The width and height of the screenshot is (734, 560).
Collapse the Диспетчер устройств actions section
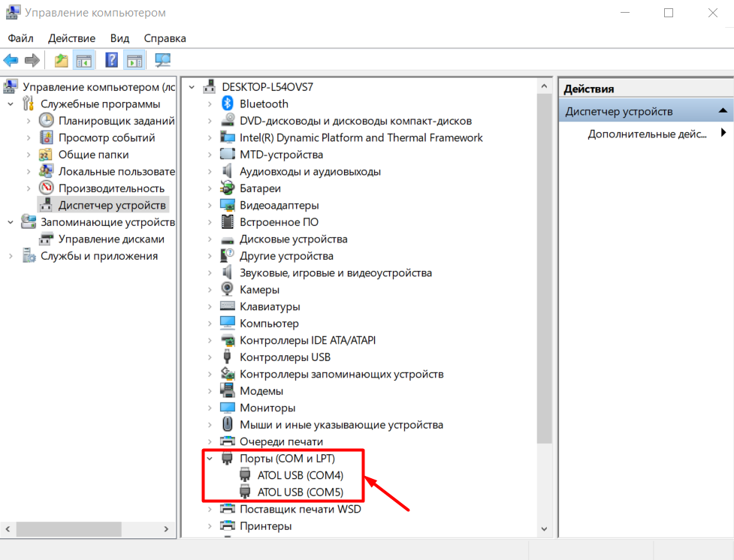723,110
